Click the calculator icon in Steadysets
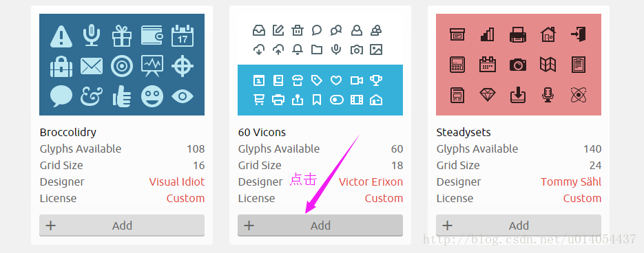The image size is (644, 253). pos(457,65)
